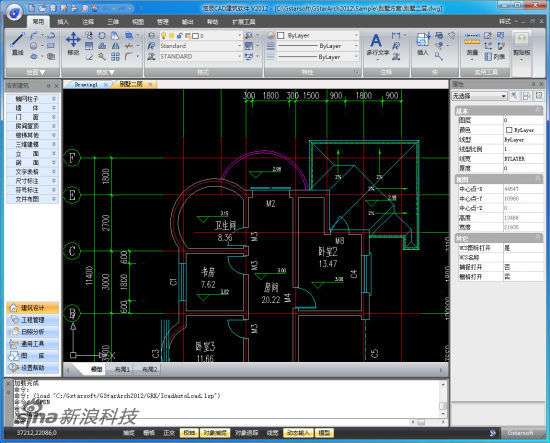
Task: Toggle 动态输入 dynamic input in status bar
Action: coord(299,433)
